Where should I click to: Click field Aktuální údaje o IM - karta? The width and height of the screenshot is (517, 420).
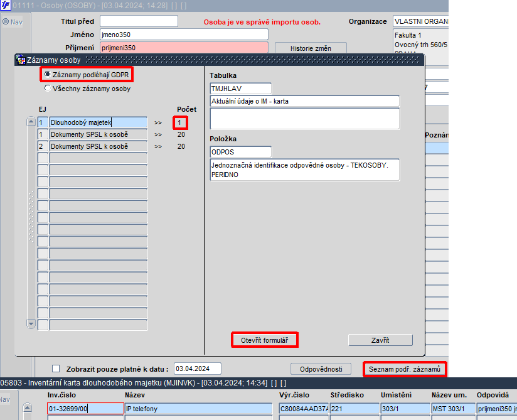click(305, 101)
